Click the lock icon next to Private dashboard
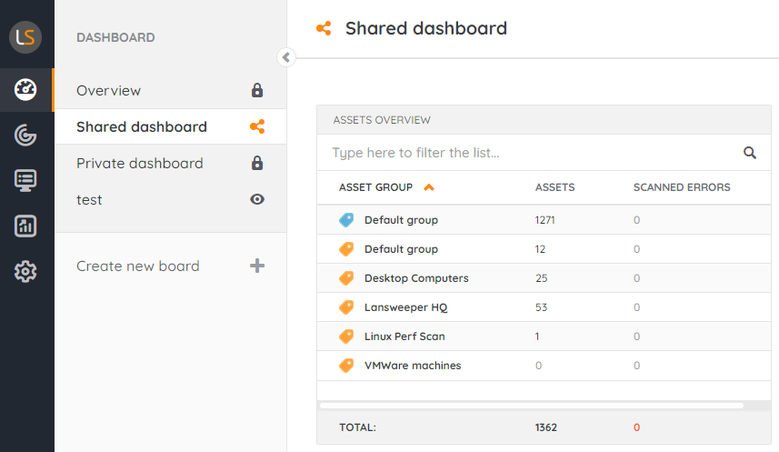This screenshot has width=779, height=452. pyautogui.click(x=257, y=163)
